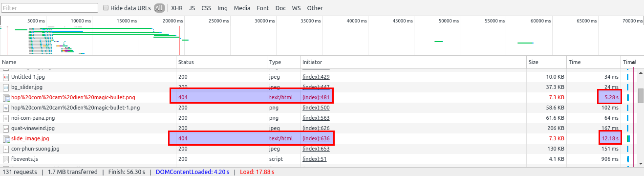Open initiator link (index):51
644x176 pixels.
[x=314, y=159]
